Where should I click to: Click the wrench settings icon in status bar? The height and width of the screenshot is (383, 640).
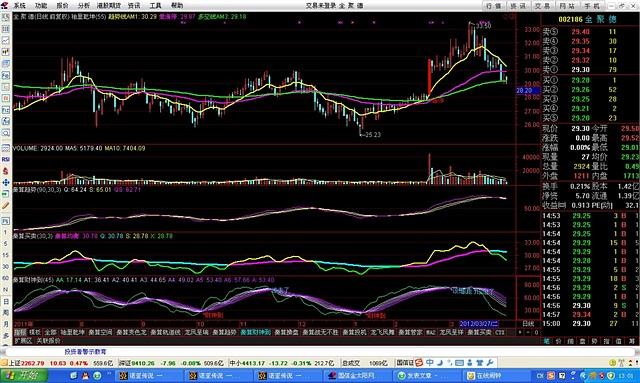pyautogui.click(x=490, y=362)
